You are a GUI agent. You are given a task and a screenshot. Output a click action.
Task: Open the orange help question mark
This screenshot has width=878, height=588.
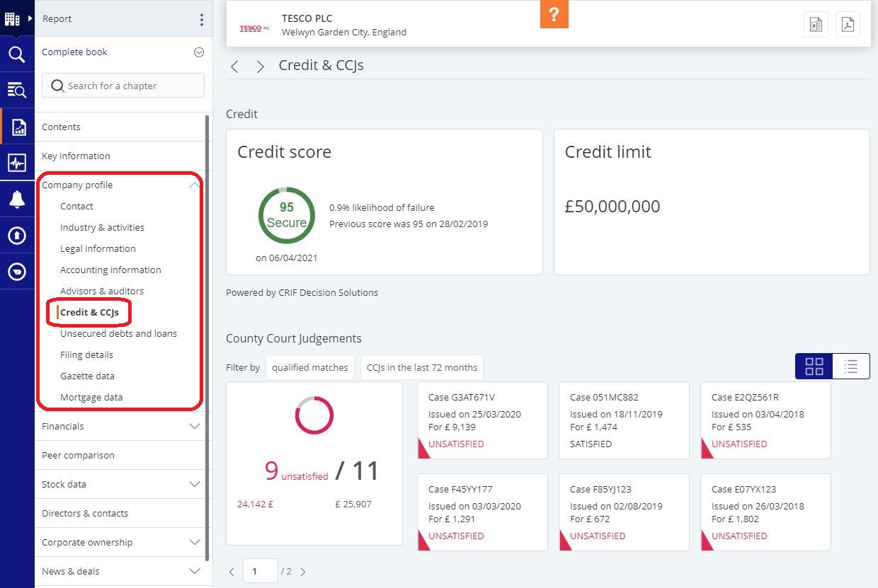click(x=554, y=15)
